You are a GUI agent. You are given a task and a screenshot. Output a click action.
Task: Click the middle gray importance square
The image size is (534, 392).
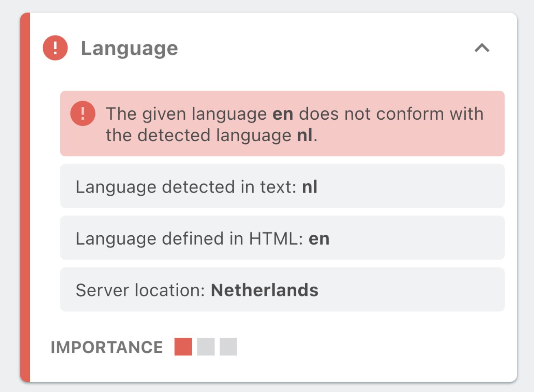pyautogui.click(x=206, y=347)
